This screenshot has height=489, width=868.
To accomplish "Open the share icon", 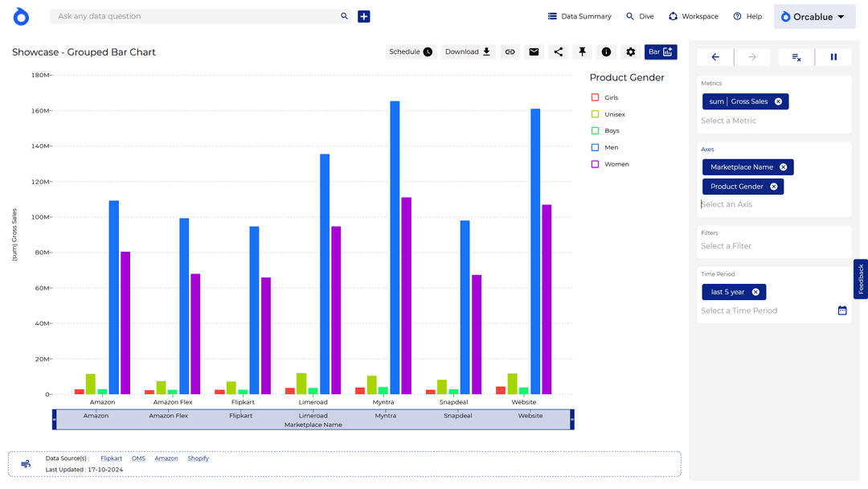I will click(x=558, y=52).
